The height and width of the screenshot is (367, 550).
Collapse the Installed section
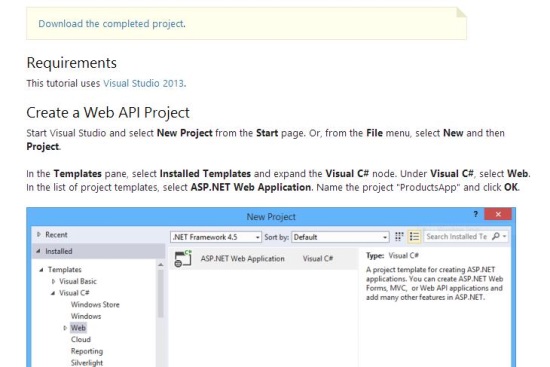point(38,251)
